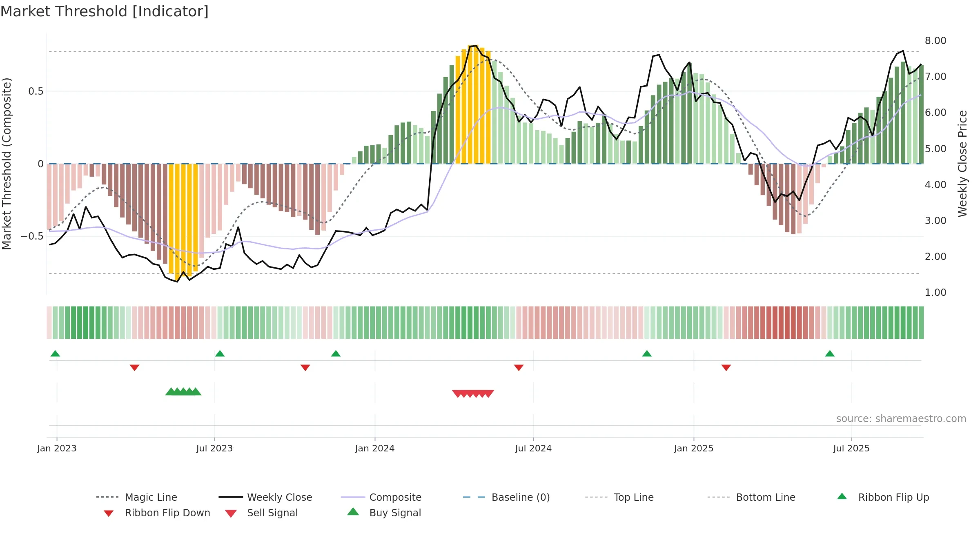Click the source: sharemaestro.com text
Viewport: 980px width, 551px height.
pos(901,419)
